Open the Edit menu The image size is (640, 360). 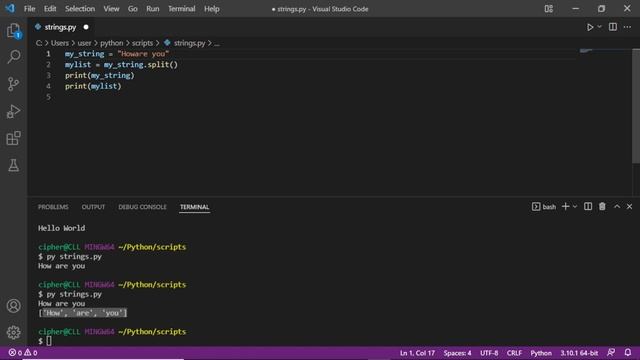50,9
